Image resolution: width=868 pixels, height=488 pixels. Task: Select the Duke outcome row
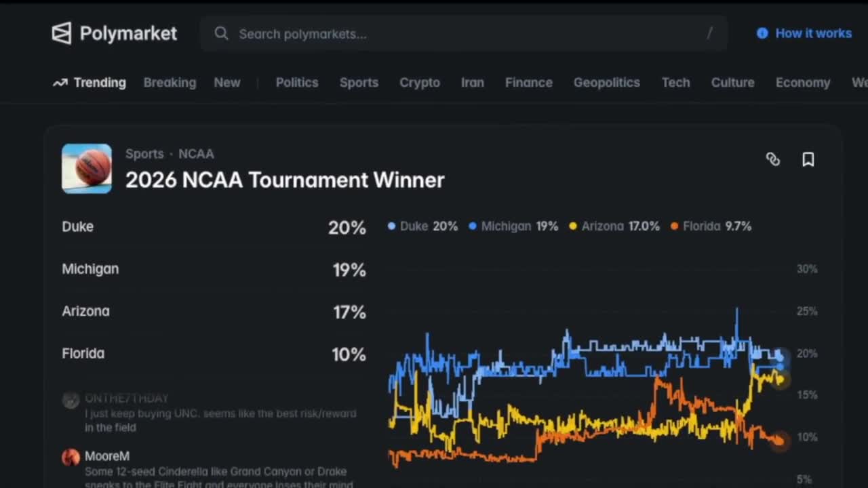tap(214, 227)
